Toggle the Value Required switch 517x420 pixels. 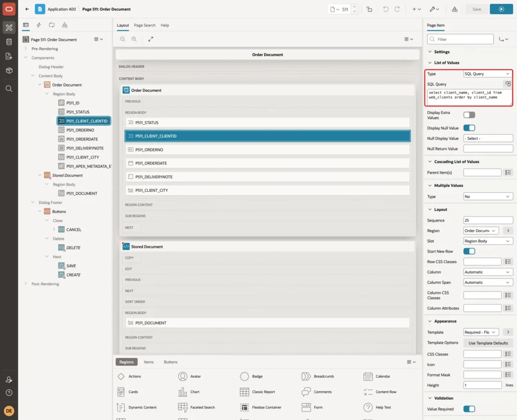click(x=469, y=409)
